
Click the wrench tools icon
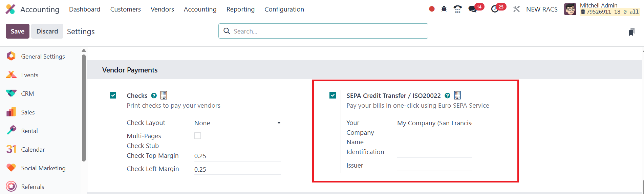click(516, 9)
